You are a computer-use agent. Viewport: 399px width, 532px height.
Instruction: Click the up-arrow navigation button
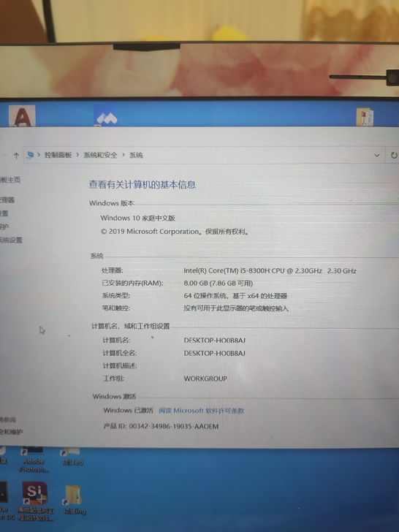pos(16,156)
